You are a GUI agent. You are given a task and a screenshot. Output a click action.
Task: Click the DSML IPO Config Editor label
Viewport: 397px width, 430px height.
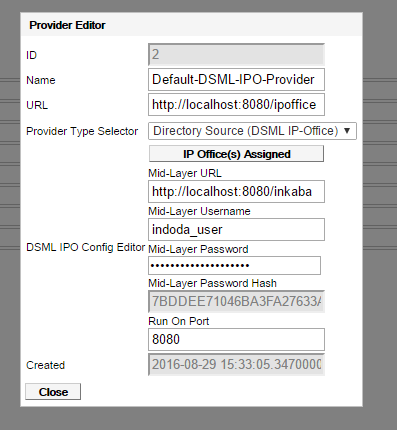pyautogui.click(x=86, y=247)
